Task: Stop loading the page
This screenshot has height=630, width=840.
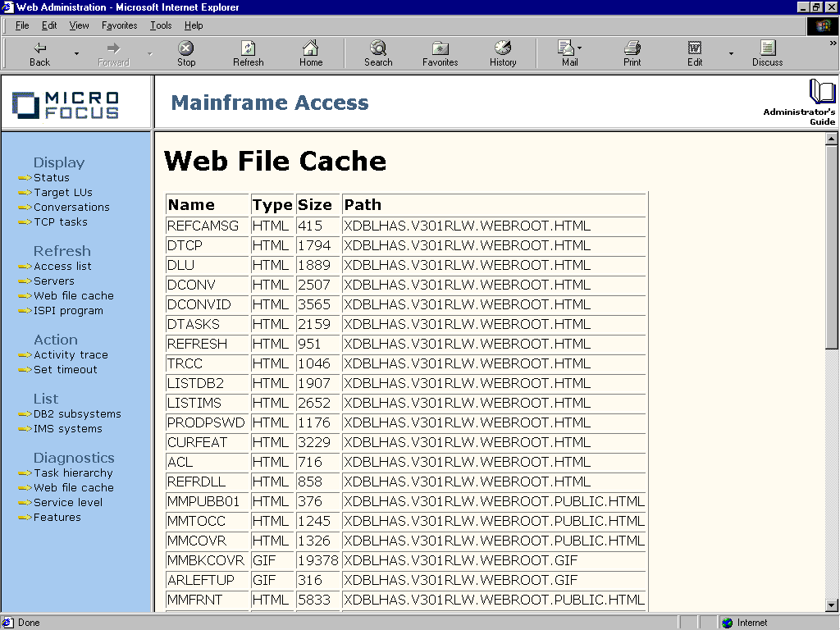Action: pos(185,52)
